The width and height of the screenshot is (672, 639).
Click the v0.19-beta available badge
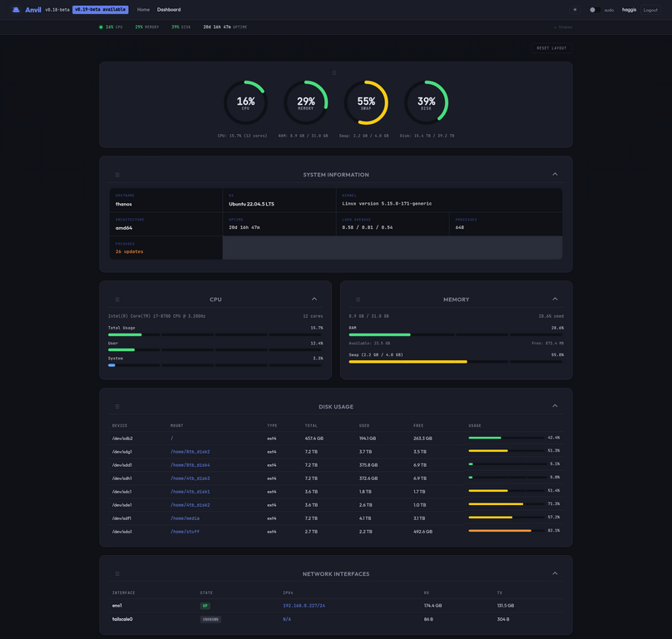[101, 9]
